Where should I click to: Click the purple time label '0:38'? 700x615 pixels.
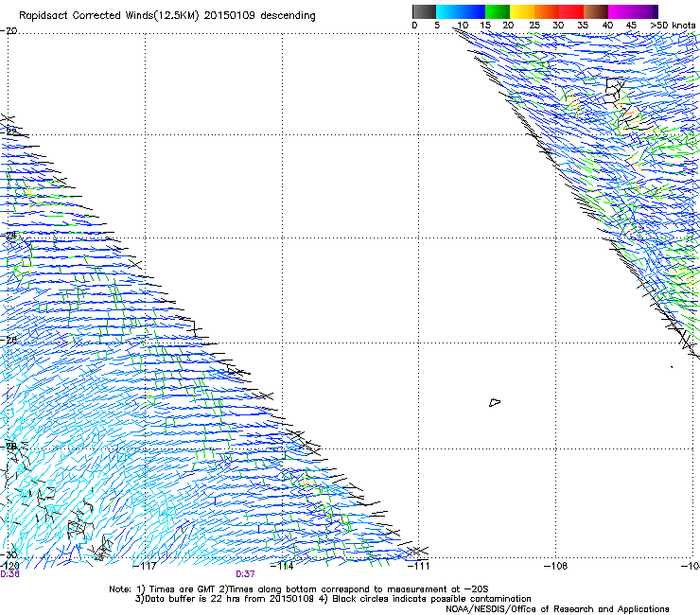click(x=9, y=574)
